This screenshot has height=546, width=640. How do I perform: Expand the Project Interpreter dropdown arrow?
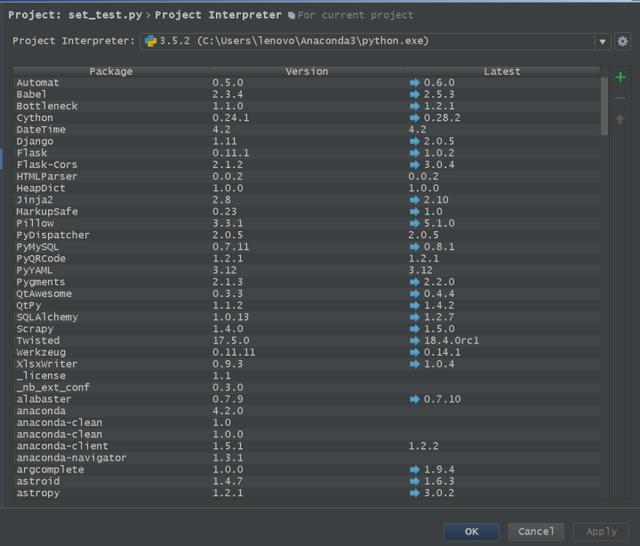[x=602, y=42]
